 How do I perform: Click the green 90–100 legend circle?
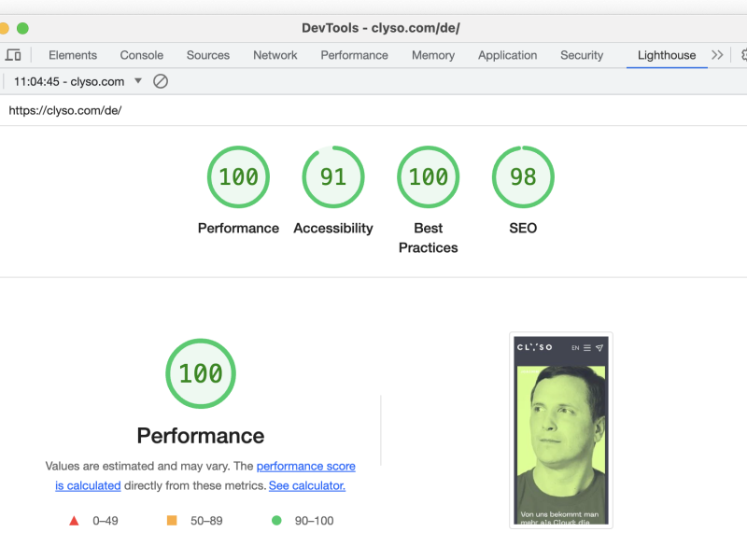(x=275, y=521)
